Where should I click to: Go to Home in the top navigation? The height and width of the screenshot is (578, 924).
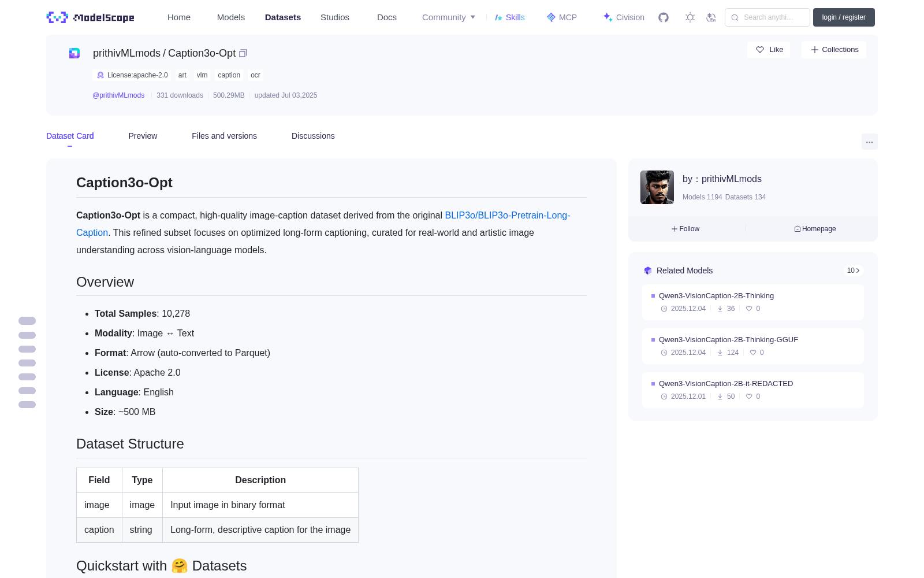[x=179, y=17]
